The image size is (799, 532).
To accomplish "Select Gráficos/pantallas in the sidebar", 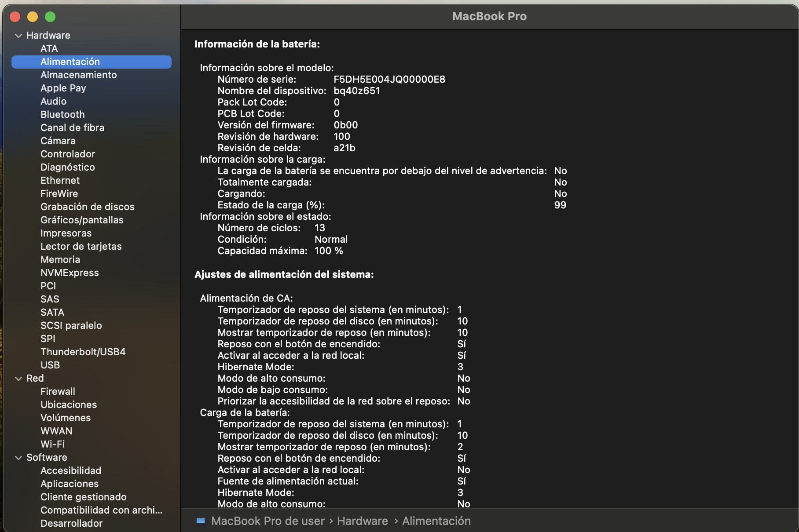I will 82,220.
